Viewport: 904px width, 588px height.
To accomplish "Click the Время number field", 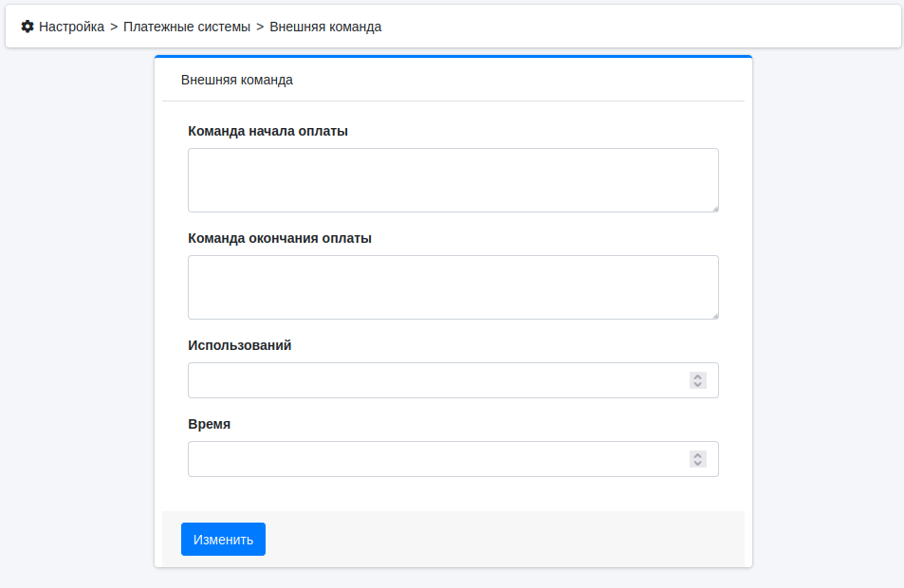I will click(x=436, y=459).
